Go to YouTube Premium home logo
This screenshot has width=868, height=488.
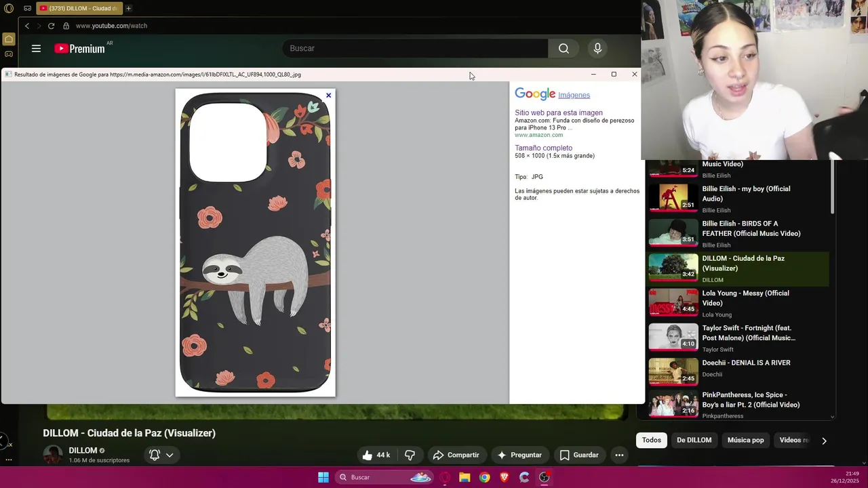79,48
